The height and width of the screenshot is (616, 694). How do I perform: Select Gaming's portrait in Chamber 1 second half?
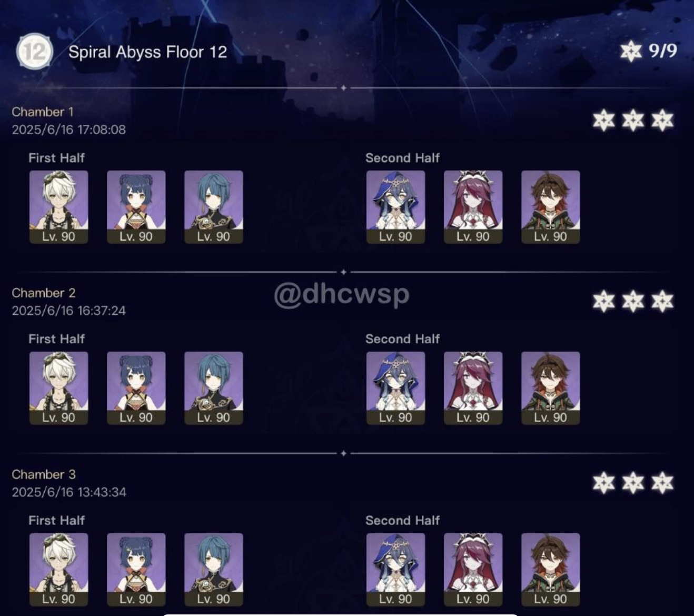550,207
